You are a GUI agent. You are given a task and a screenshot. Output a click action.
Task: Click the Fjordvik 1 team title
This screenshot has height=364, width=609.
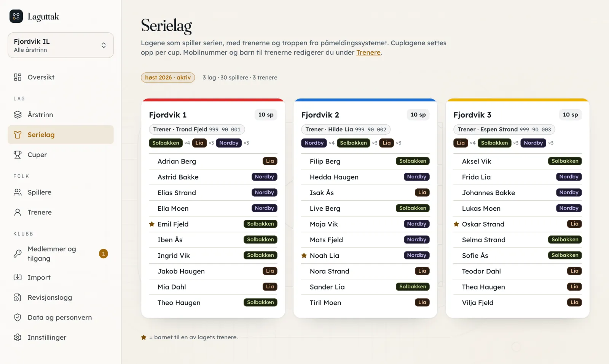pos(168,115)
